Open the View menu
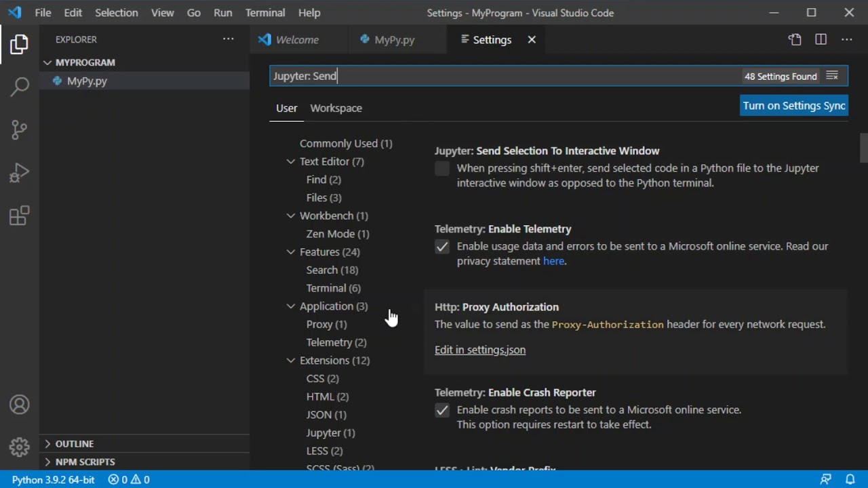The width and height of the screenshot is (868, 488). tap(162, 13)
